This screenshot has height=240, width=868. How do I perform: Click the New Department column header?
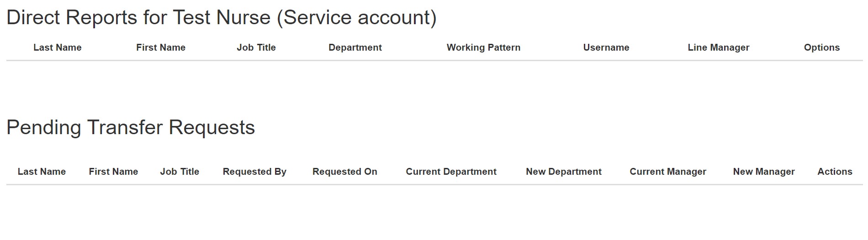point(564,172)
